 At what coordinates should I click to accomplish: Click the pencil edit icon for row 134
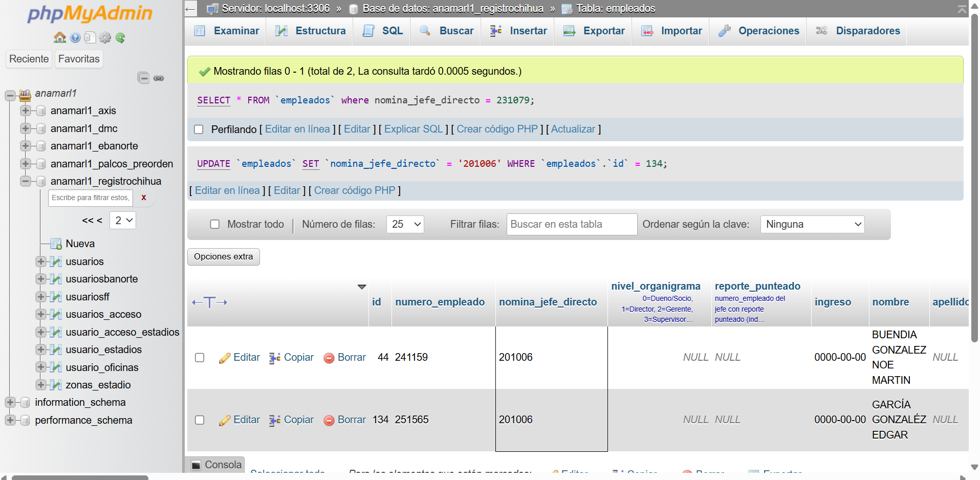[225, 420]
